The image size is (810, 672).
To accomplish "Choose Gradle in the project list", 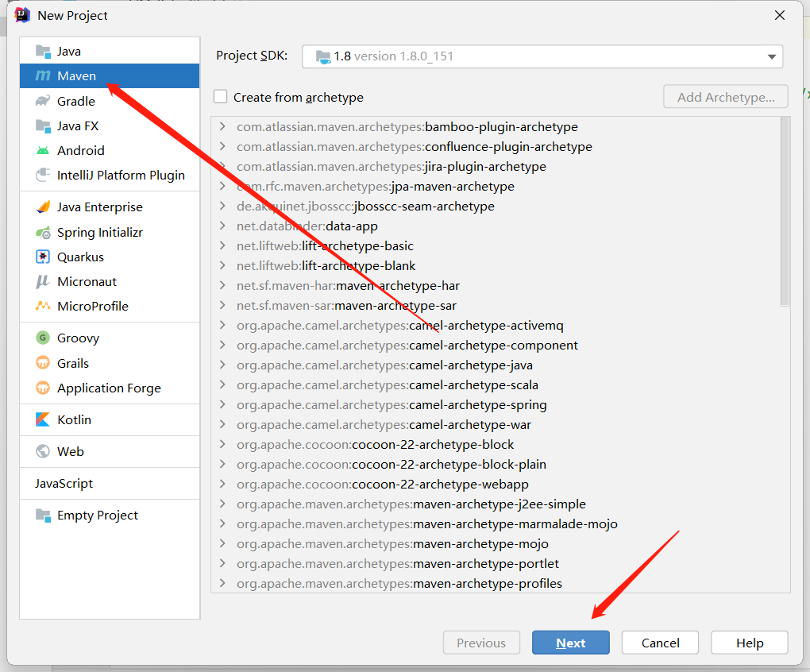I will (110, 101).
